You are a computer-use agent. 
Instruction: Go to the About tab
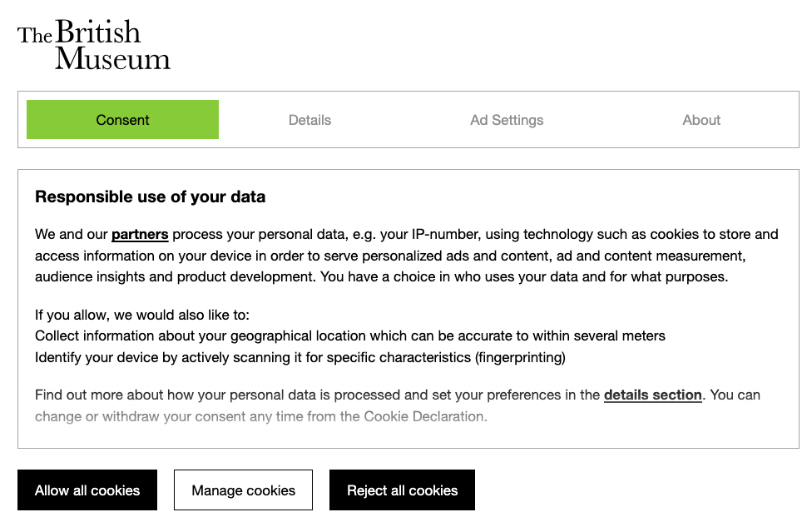tap(701, 120)
